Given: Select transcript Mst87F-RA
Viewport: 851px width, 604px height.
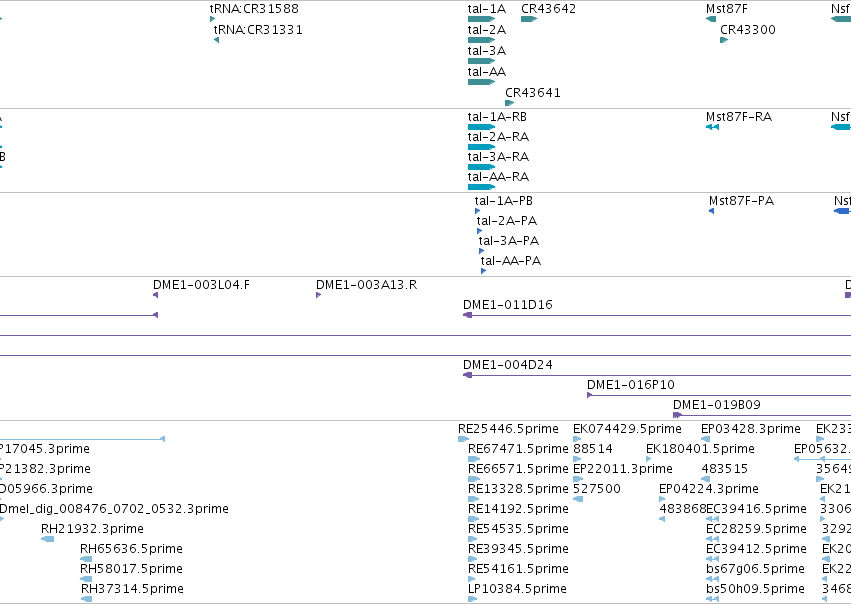Looking at the screenshot, I should click(713, 127).
